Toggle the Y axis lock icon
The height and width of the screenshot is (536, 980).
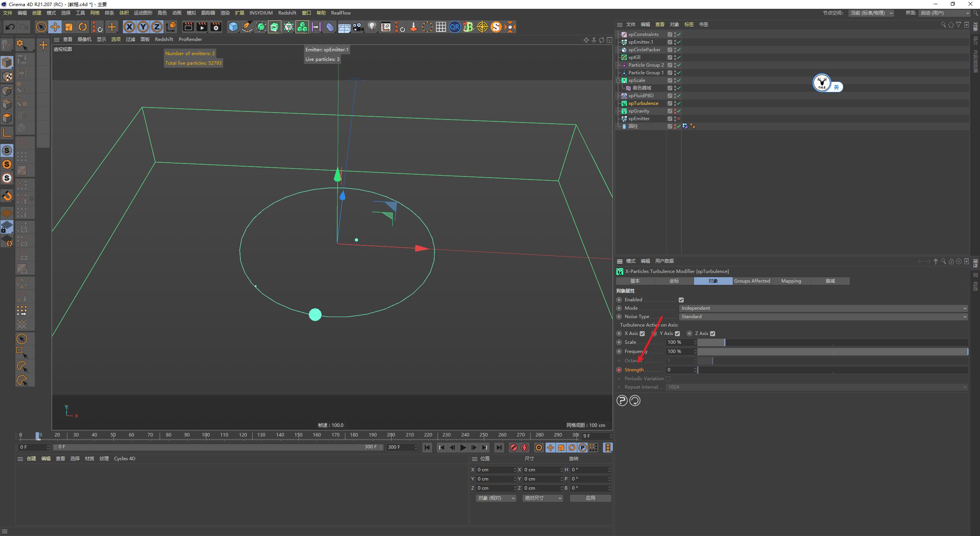click(143, 27)
